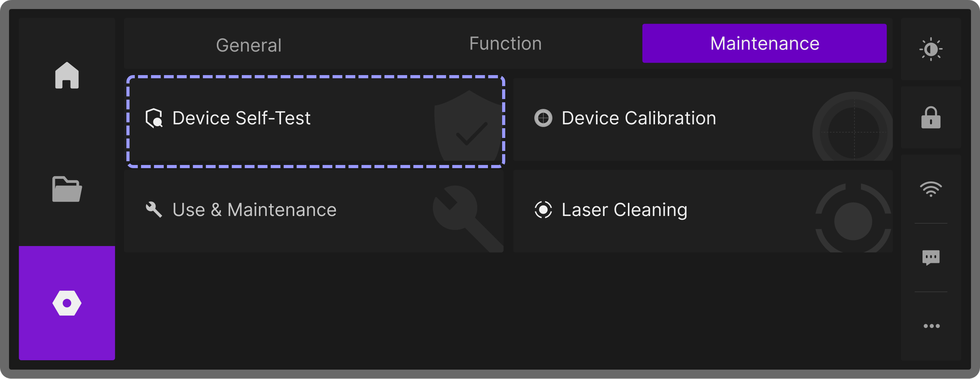The image size is (980, 379).
Task: Click the target icon beside Laser Cleaning
Action: coord(543,210)
